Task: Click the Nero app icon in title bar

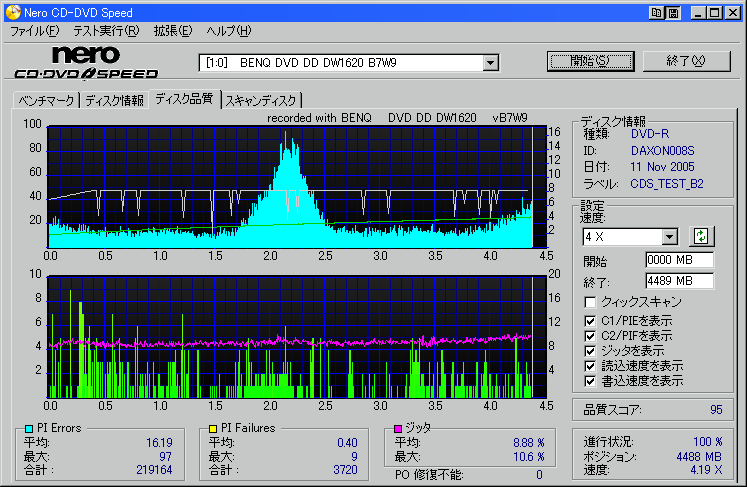Action: (x=11, y=12)
